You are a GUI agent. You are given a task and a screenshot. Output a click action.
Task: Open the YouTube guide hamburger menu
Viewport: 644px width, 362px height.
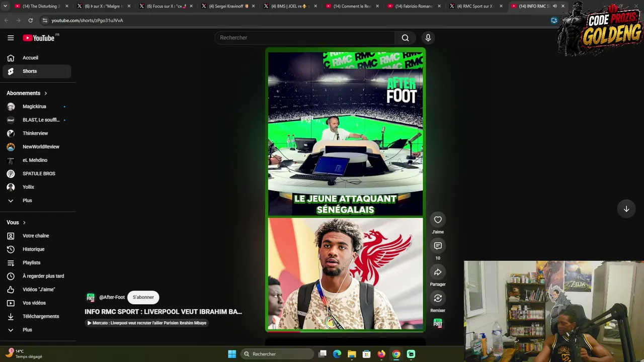point(11,38)
